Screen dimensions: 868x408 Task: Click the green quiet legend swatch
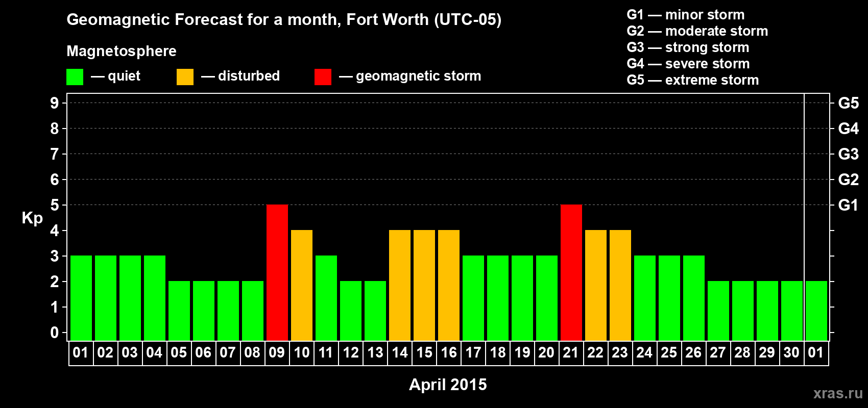tap(75, 77)
